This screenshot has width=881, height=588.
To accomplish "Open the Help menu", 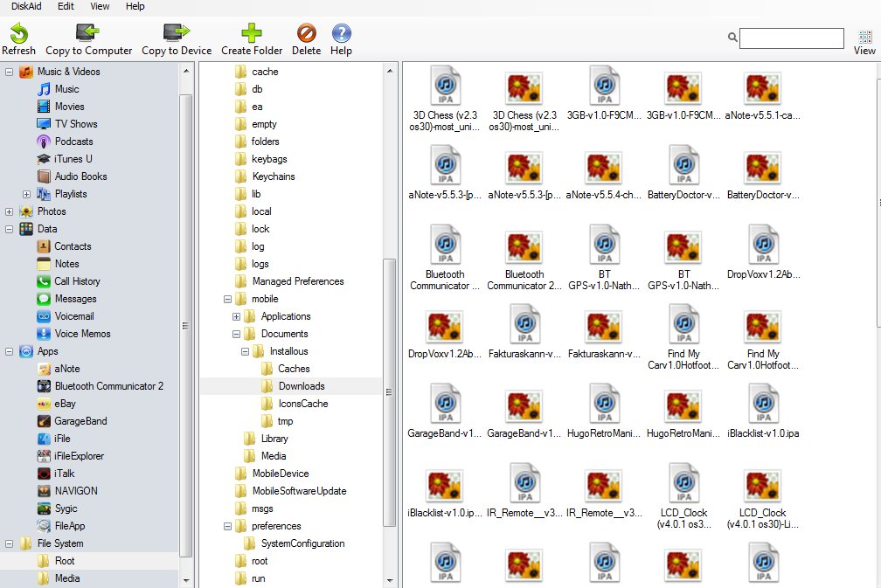I will tap(135, 6).
